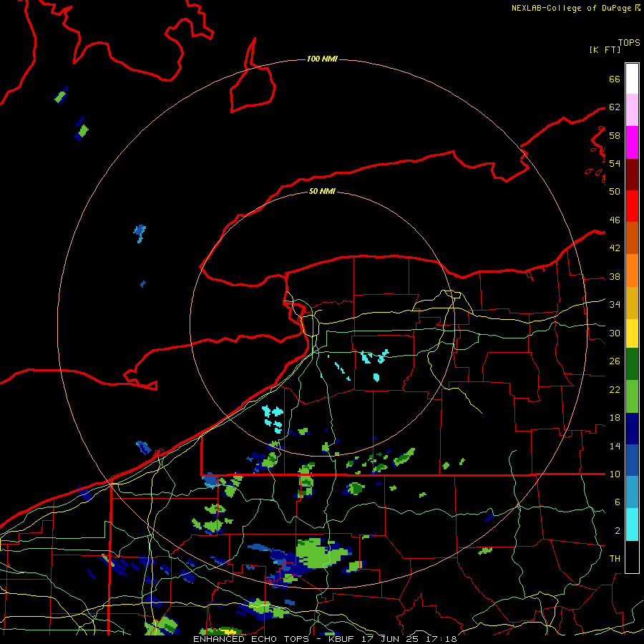Click the KBUF station identifier
Screen dimensions: 644x644
(343, 639)
